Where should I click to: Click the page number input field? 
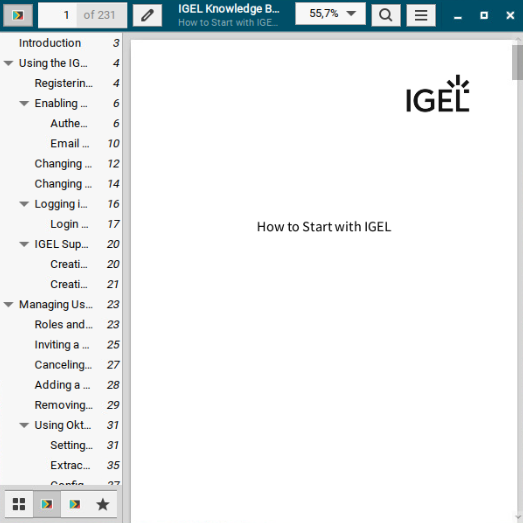pos(57,15)
